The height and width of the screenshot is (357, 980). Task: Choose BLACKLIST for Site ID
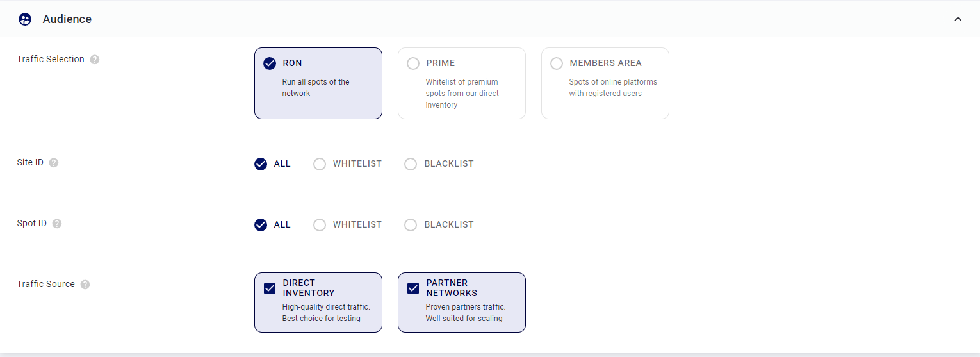pos(439,163)
